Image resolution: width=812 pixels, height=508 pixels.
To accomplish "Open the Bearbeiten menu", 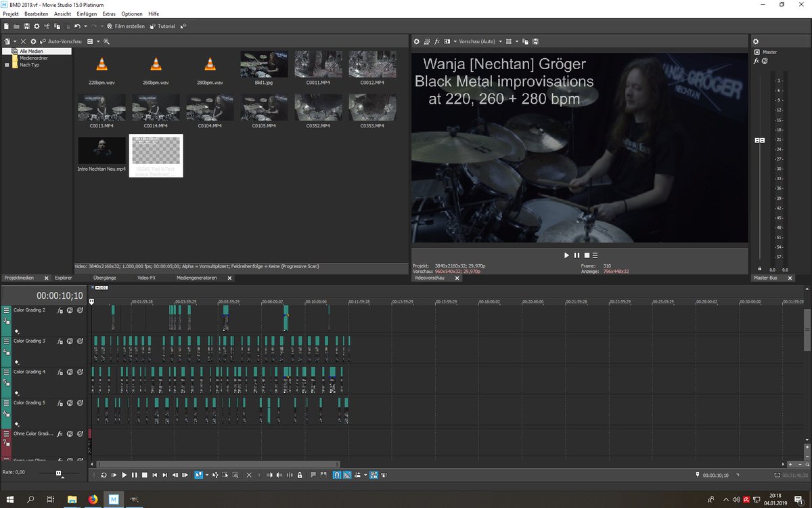I will [36, 14].
